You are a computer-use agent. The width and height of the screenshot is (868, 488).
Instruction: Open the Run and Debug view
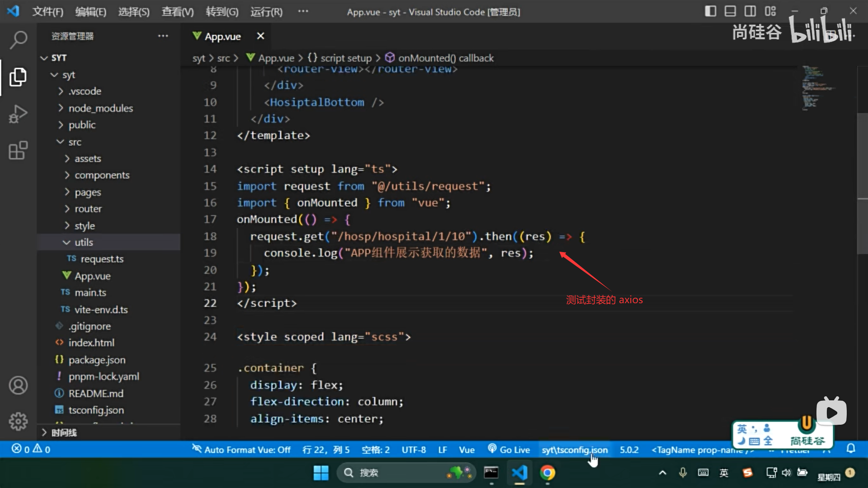18,114
